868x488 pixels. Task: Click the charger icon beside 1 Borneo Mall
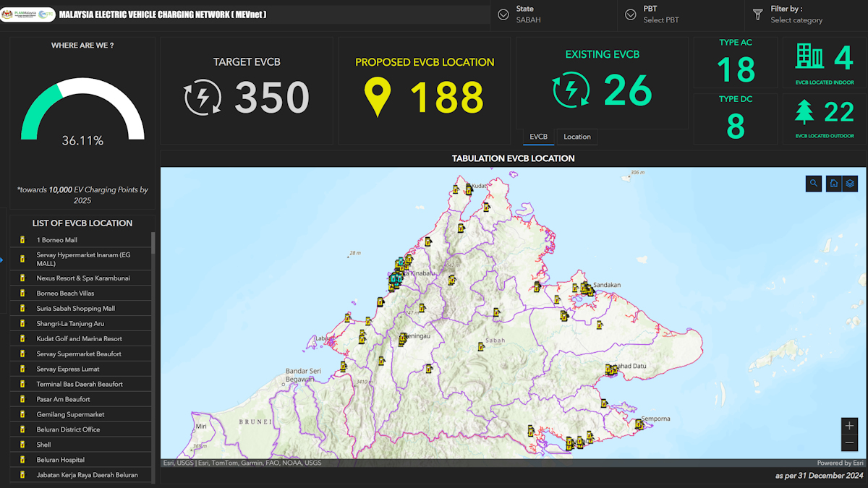[x=22, y=240]
